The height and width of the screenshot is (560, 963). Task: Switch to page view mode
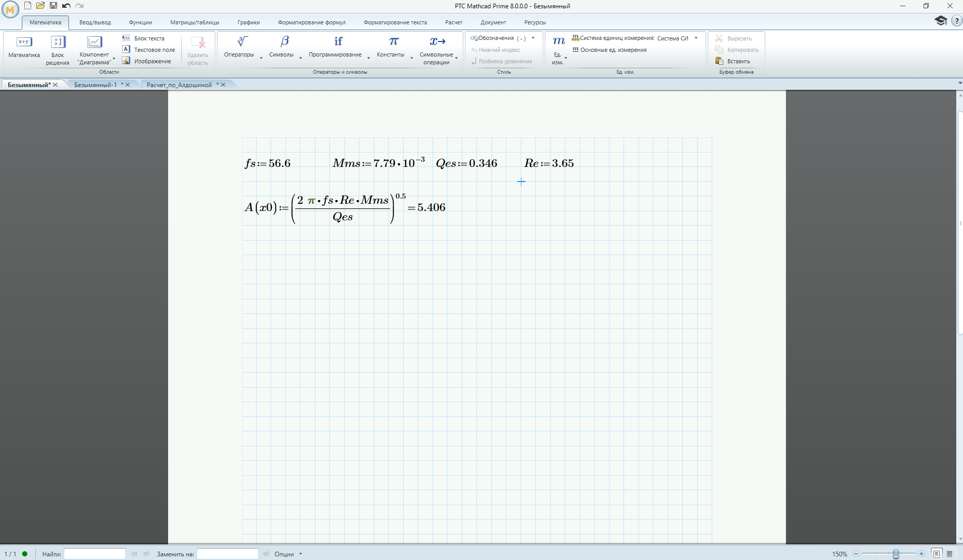pyautogui.click(x=937, y=554)
